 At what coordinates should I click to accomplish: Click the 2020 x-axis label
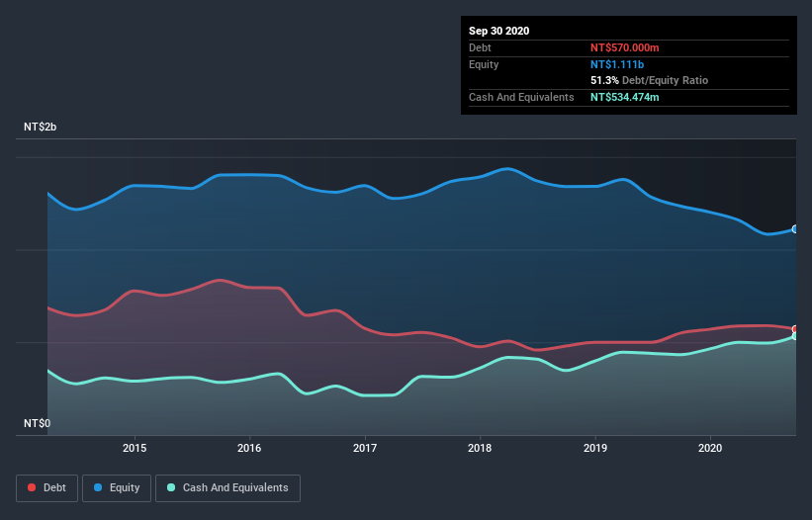[x=710, y=448]
